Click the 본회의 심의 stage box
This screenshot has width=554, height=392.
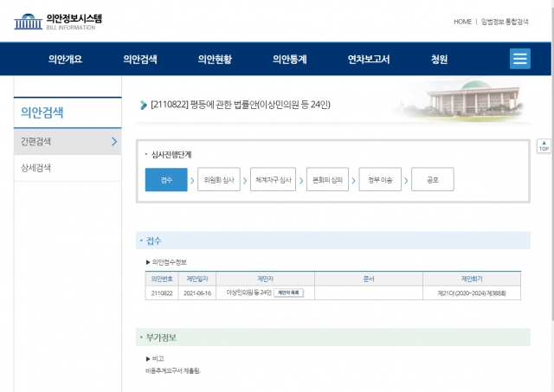(x=327, y=180)
